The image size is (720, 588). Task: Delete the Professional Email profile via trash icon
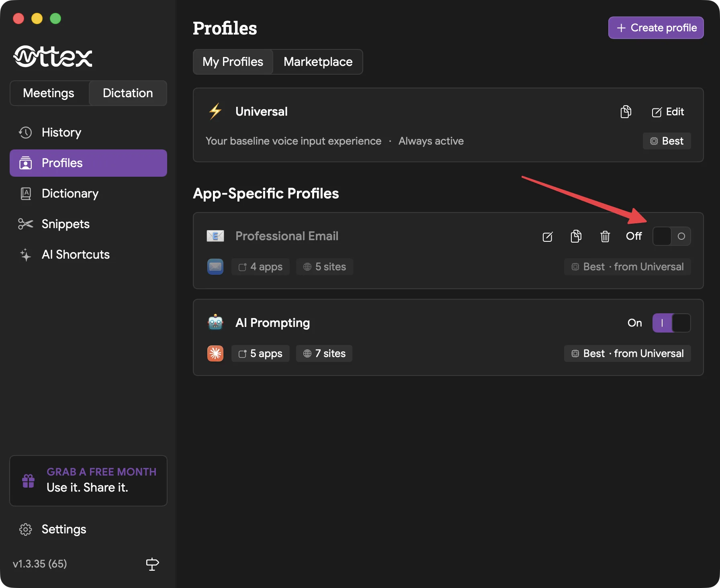click(x=605, y=236)
